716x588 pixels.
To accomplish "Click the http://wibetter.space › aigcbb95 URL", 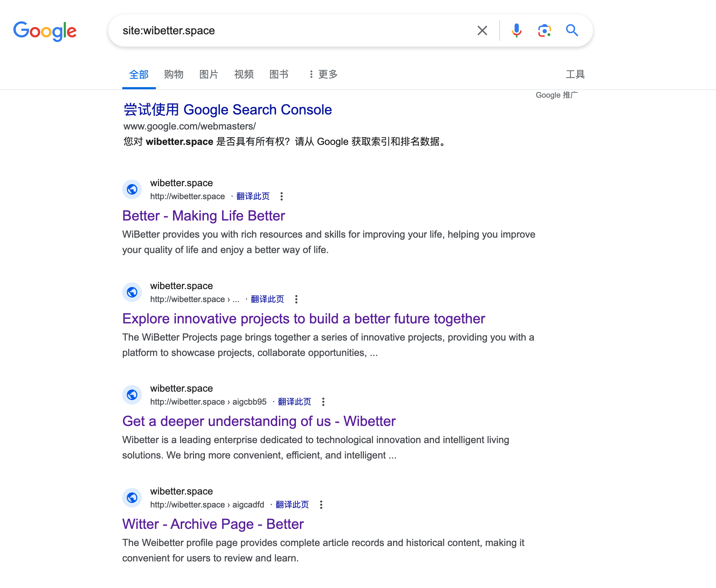I will point(208,401).
